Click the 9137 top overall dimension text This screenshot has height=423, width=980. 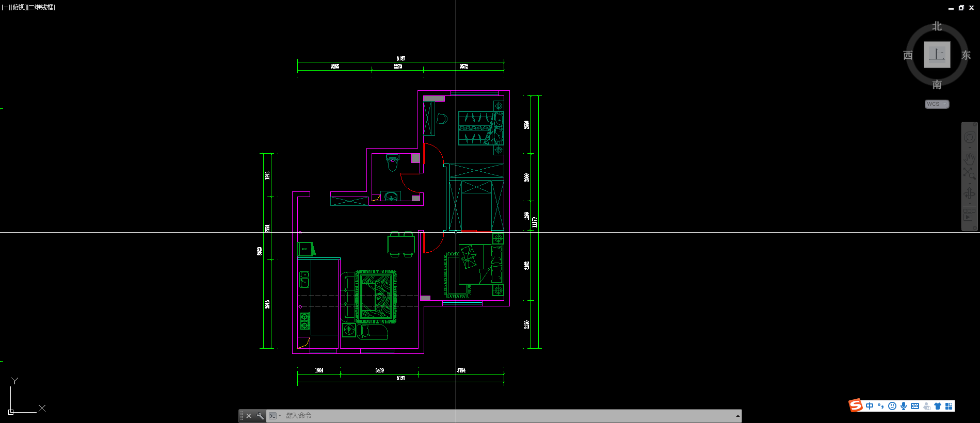pyautogui.click(x=401, y=59)
